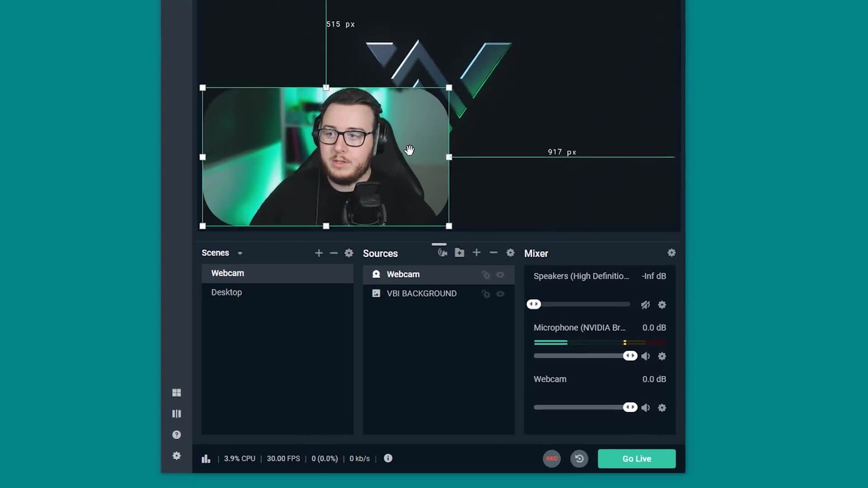Toggle mute on Speakers High Definition
Image resolution: width=868 pixels, height=488 pixels.
click(645, 305)
